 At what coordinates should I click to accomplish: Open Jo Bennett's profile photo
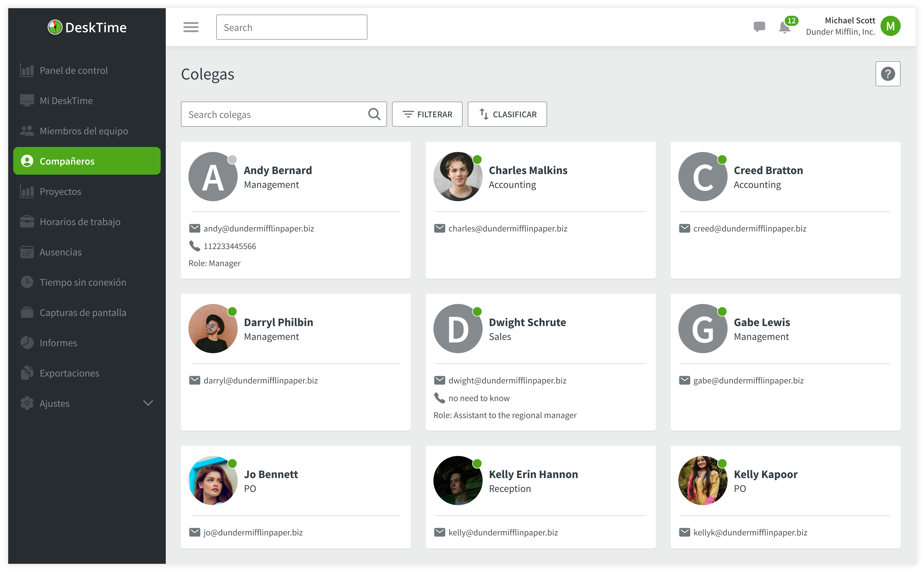[x=213, y=480]
